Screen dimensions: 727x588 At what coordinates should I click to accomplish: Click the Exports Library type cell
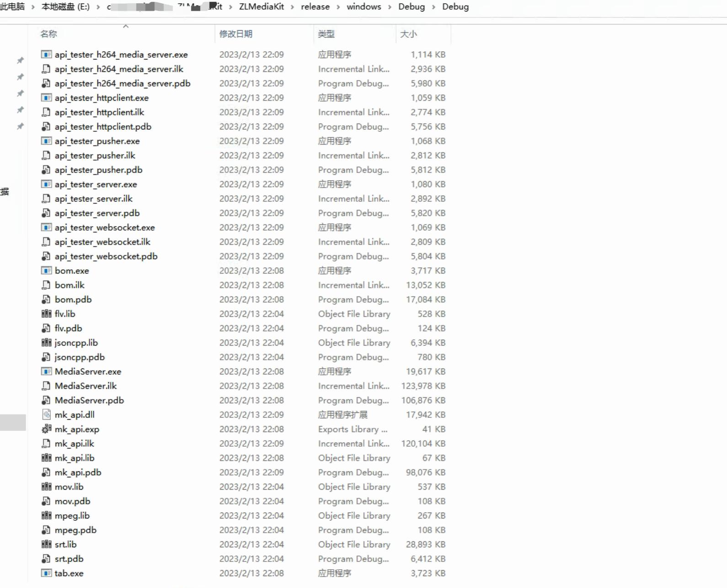pyautogui.click(x=353, y=429)
